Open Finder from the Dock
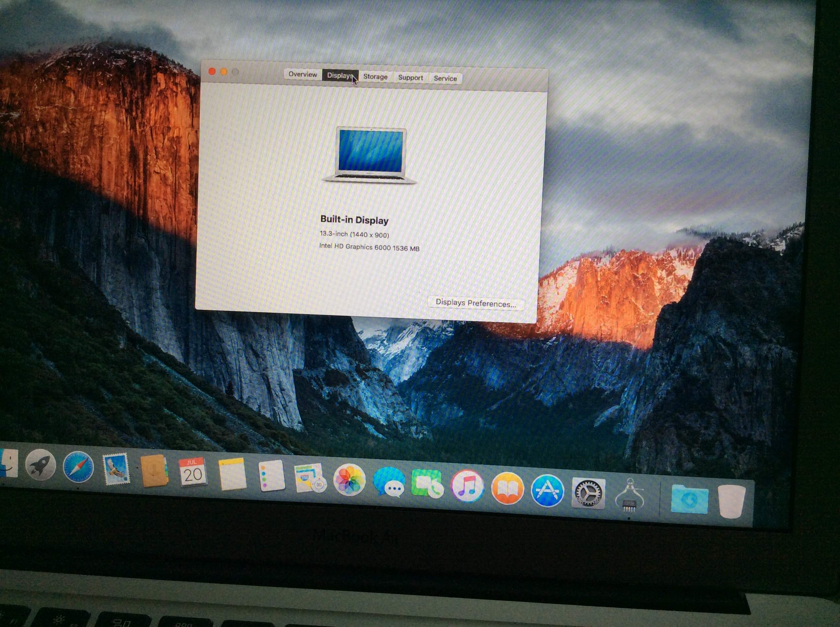Viewport: 840px width, 627px height. 8,463
